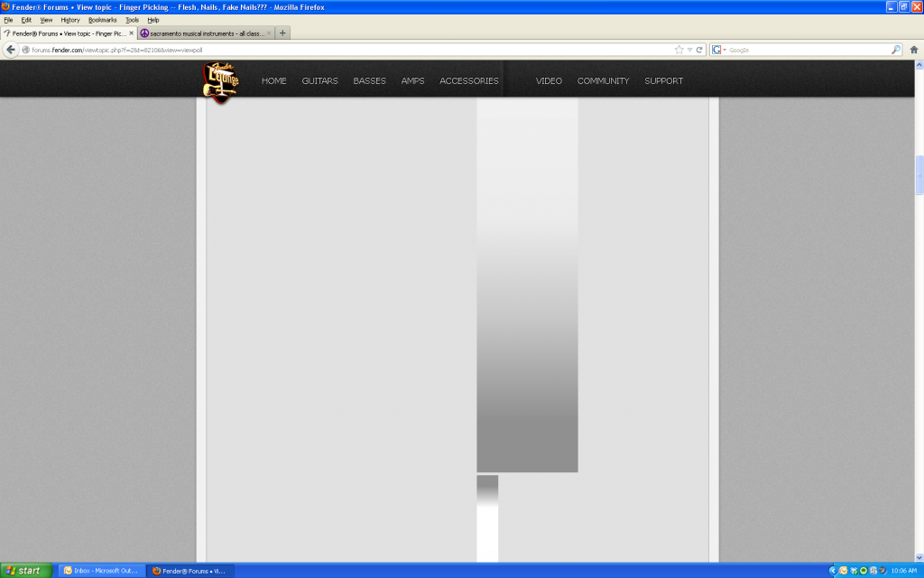The image size is (924, 578).
Task: Go to GUITARS in Fender navigation
Action: [319, 81]
